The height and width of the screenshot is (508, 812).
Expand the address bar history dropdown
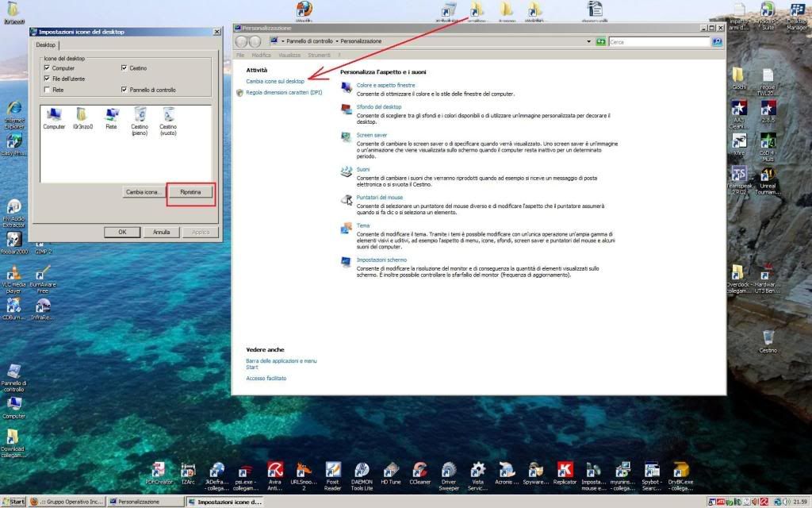588,41
